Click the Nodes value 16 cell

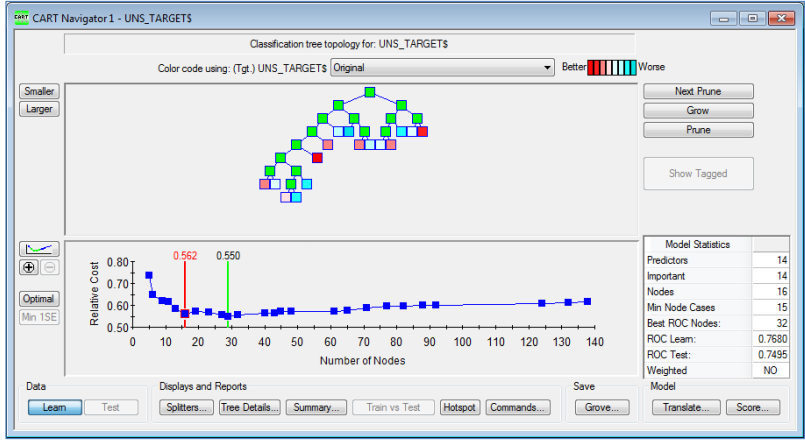point(770,292)
